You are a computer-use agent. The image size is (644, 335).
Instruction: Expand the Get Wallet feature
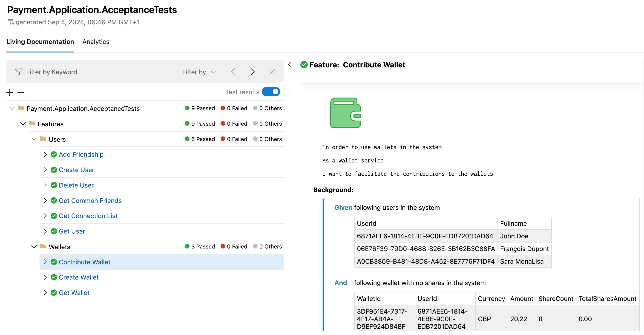coord(45,293)
